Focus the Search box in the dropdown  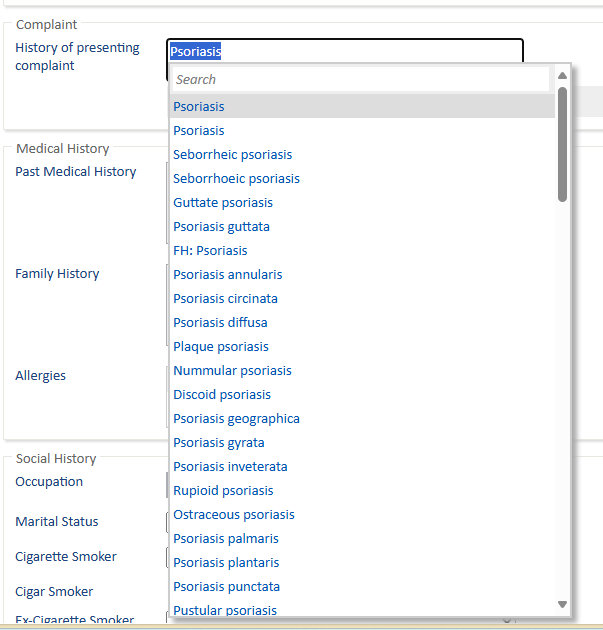point(360,79)
